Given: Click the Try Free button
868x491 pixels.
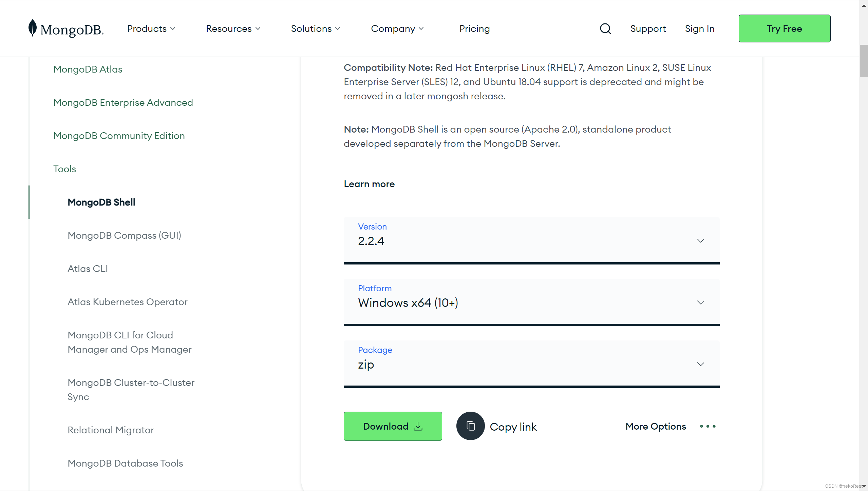Looking at the screenshot, I should tap(784, 28).
